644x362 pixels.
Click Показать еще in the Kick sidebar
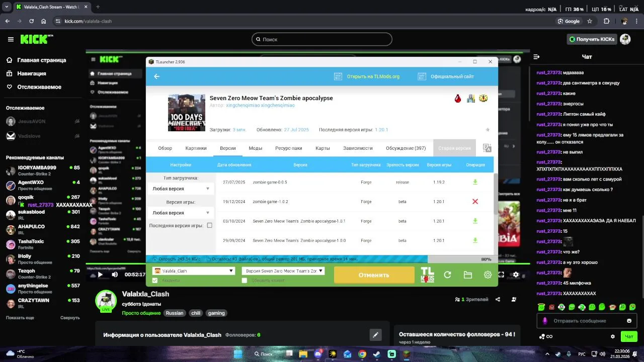tap(20, 318)
